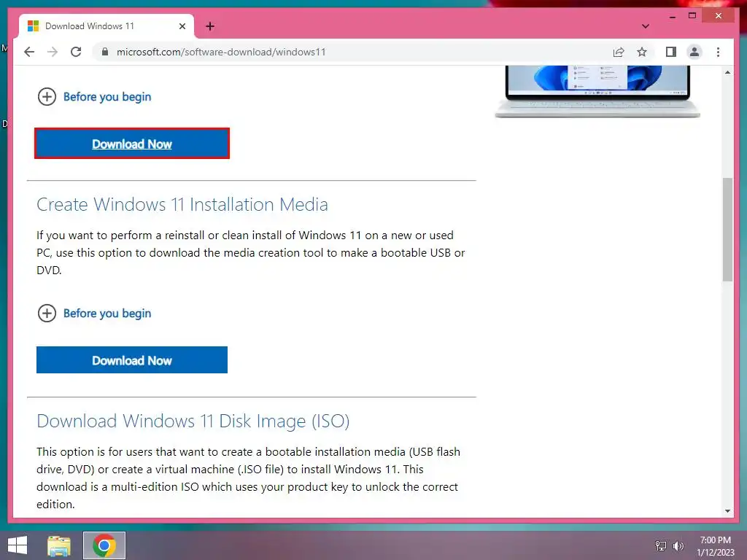Click Create Windows 11 Installation Media heading
Viewport: 747px width, 560px height.
coord(182,204)
